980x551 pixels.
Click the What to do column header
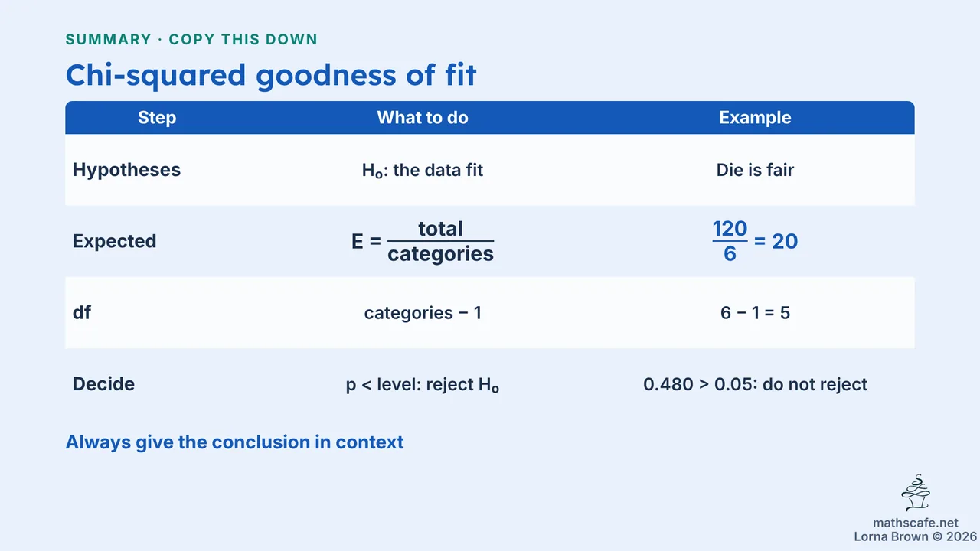click(x=423, y=118)
